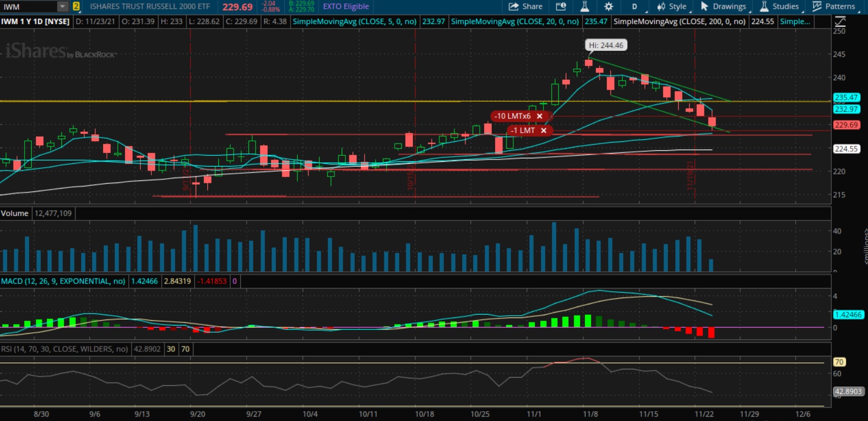Open the Style menu
This screenshot has width=868, height=421.
click(672, 7)
